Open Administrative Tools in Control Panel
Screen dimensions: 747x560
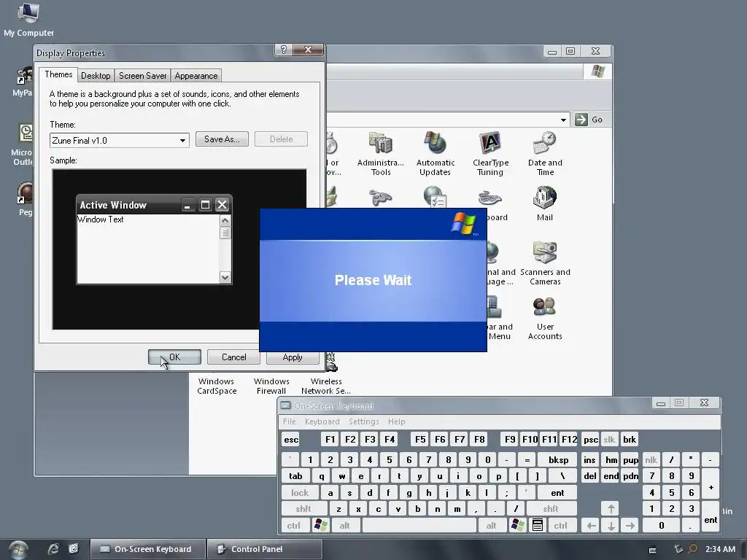[x=381, y=153]
